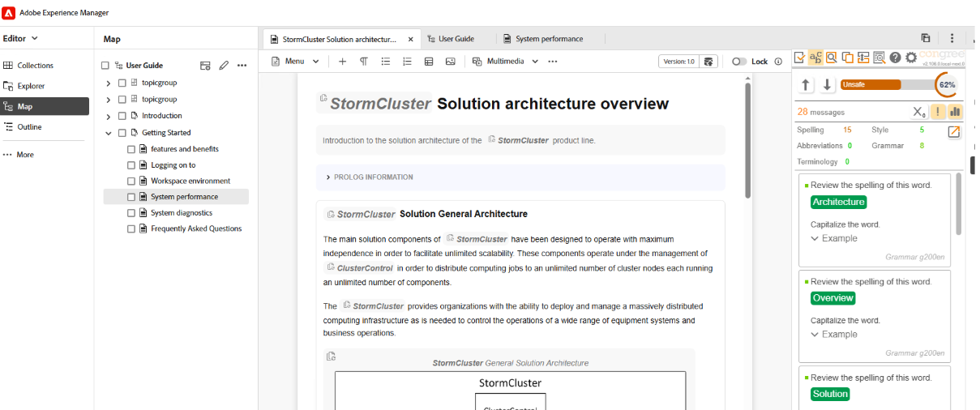Check the Workspace environment checkbox
The image size is (980, 410).
[x=131, y=181]
